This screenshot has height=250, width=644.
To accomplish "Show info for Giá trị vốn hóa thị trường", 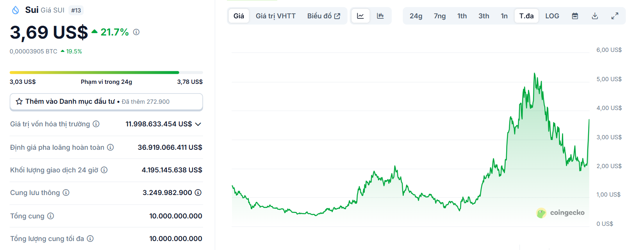I will point(96,124).
